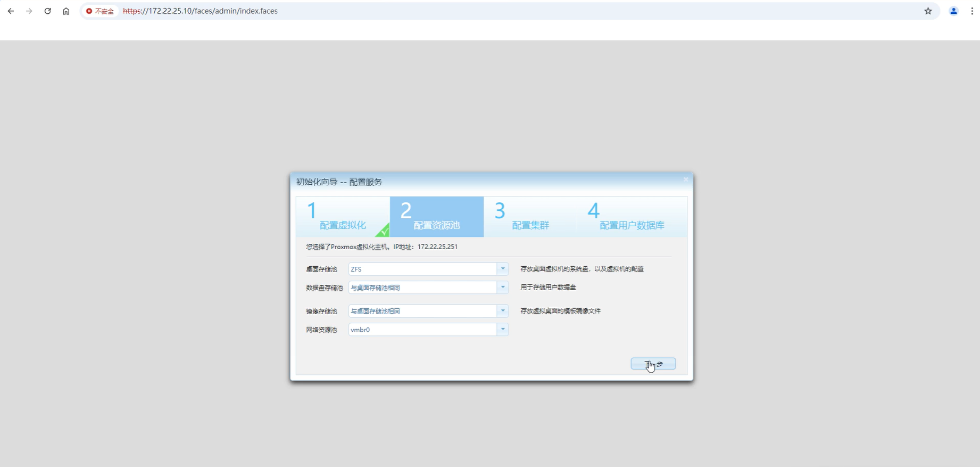Reload the current page

click(x=47, y=11)
